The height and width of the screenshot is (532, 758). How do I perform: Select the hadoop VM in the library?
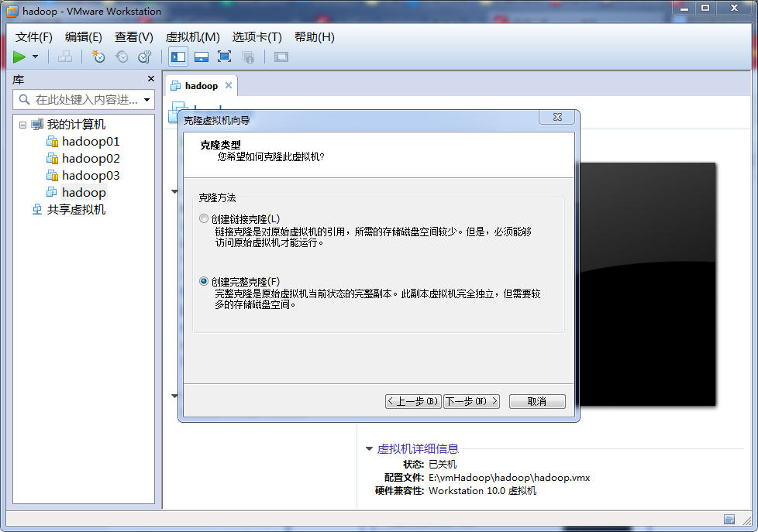click(x=84, y=192)
